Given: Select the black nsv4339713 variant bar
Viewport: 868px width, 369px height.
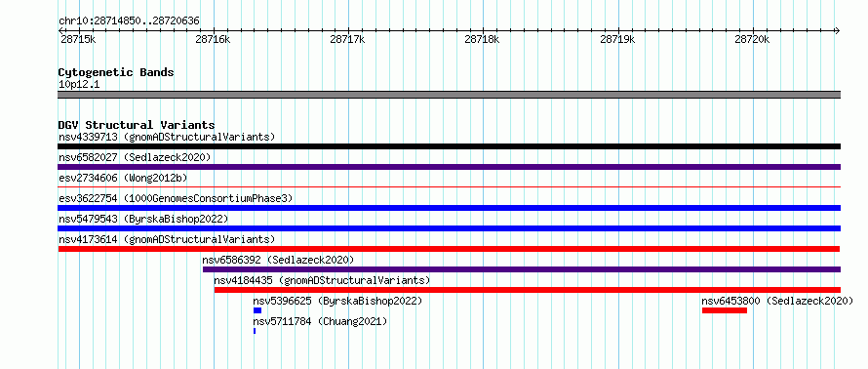Looking at the screenshot, I should coord(449,146).
